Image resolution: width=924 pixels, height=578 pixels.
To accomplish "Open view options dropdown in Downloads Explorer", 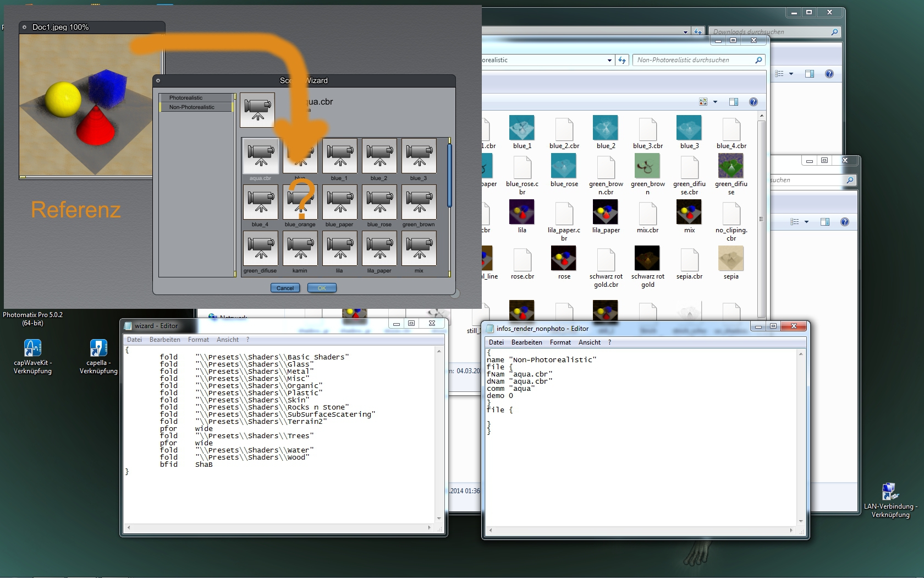I will click(791, 74).
